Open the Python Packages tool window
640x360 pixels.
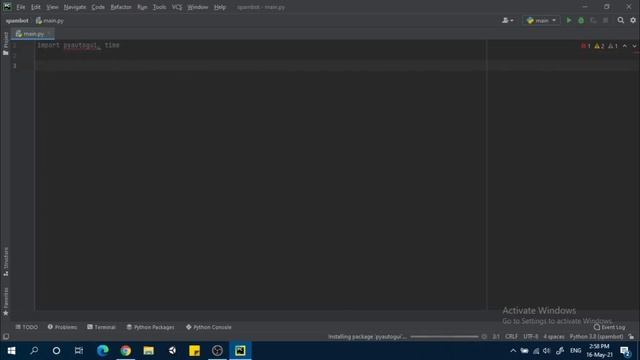(150, 327)
